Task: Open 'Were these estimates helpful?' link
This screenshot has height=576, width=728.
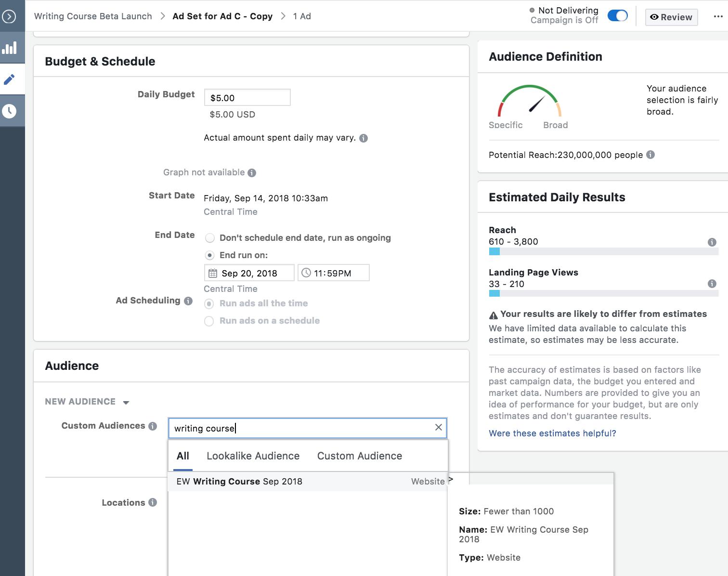Action: (552, 433)
